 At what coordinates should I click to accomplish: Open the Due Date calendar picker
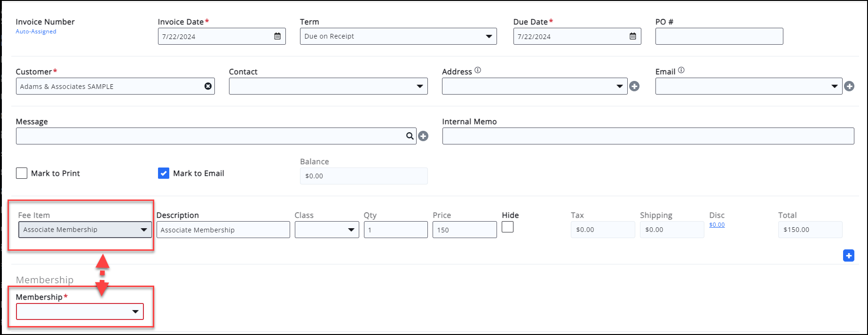coord(633,36)
